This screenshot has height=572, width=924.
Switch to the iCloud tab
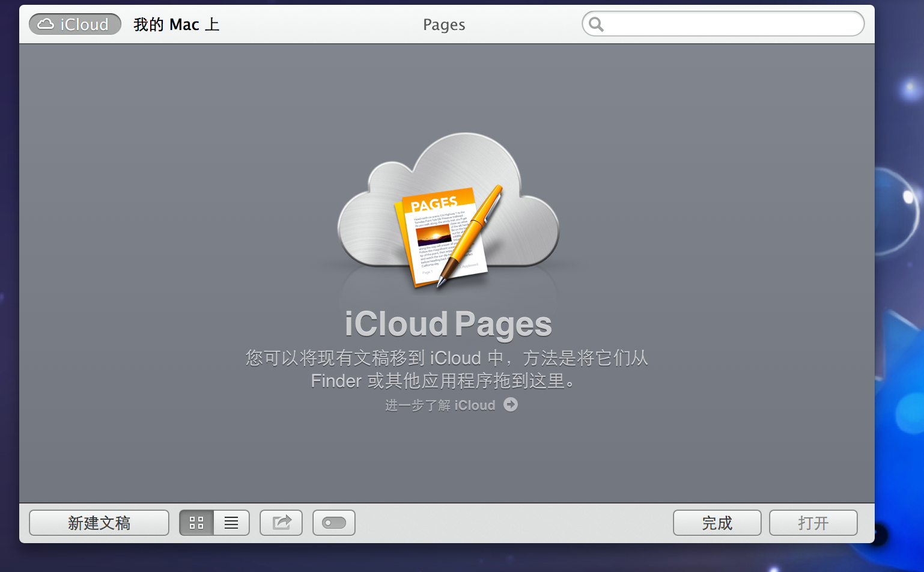75,24
